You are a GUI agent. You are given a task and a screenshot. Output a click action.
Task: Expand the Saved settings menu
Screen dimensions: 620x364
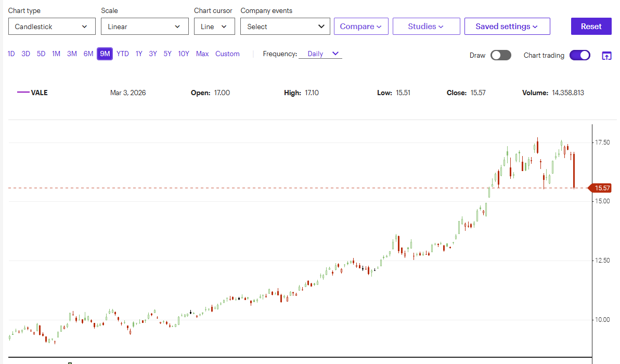[x=507, y=27]
